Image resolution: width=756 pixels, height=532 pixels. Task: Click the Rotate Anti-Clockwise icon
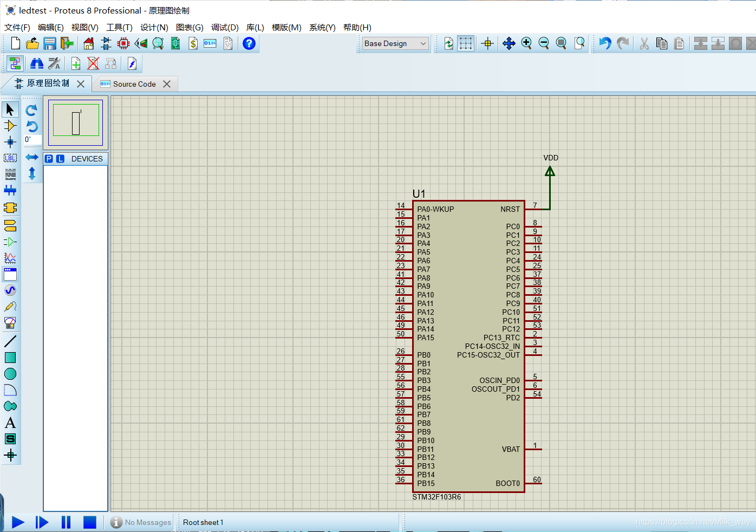[32, 126]
